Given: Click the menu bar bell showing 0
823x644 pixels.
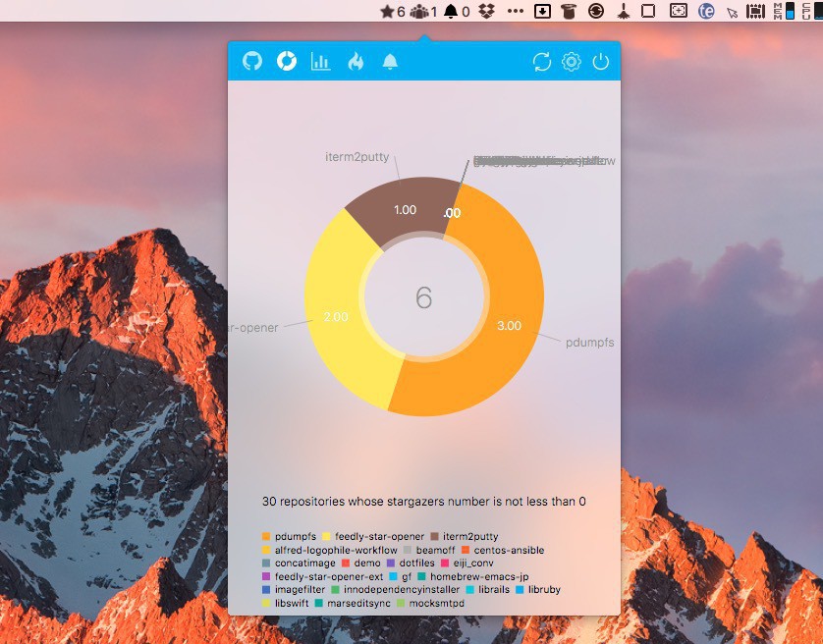Looking at the screenshot, I should click(x=457, y=11).
